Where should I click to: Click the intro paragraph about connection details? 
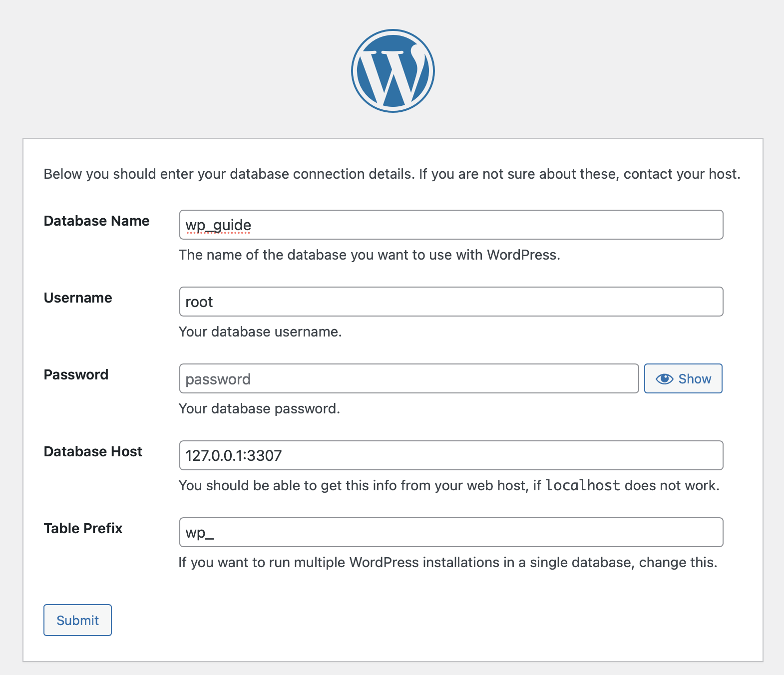pyautogui.click(x=392, y=174)
